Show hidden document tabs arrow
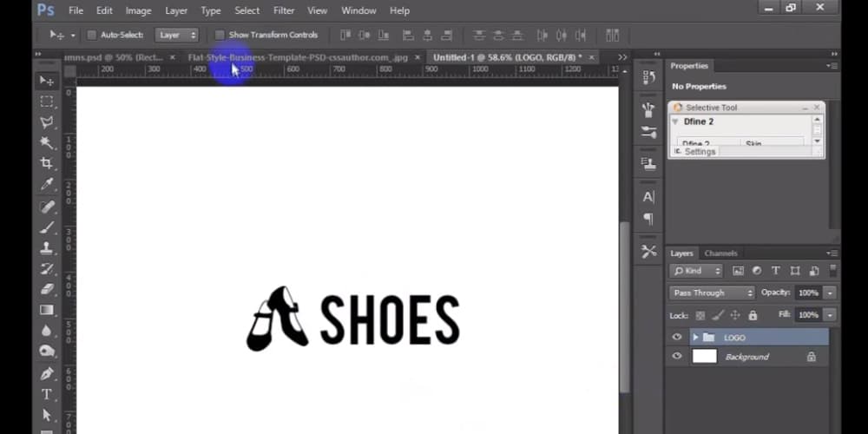The height and width of the screenshot is (434, 868). point(622,57)
